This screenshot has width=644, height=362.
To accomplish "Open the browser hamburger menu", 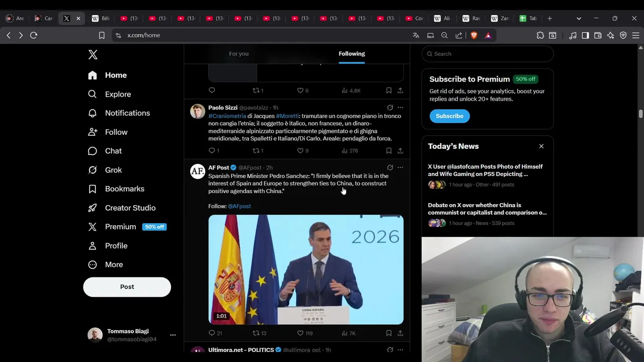I will pos(635,35).
